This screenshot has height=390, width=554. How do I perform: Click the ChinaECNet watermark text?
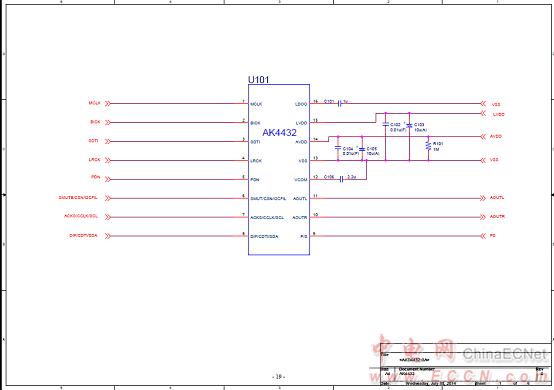[505, 354]
